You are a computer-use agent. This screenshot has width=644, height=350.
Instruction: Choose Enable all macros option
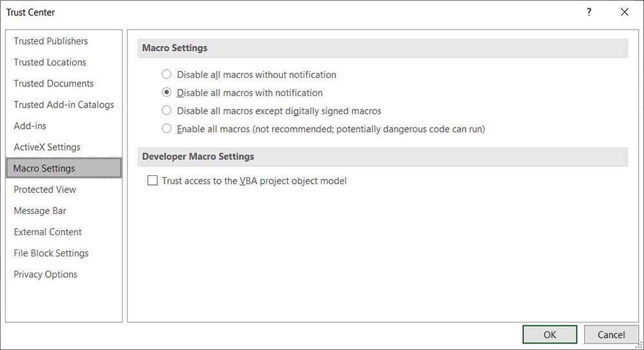[167, 128]
